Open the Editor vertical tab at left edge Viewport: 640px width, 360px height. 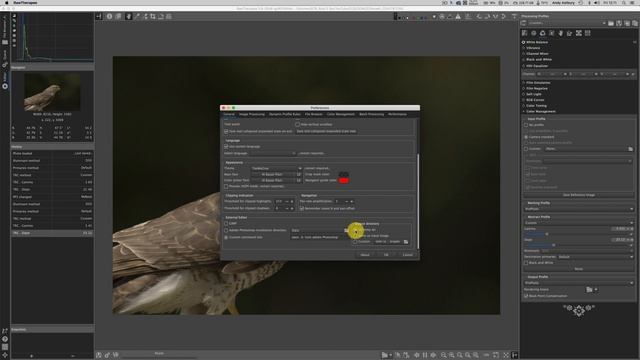coord(5,80)
